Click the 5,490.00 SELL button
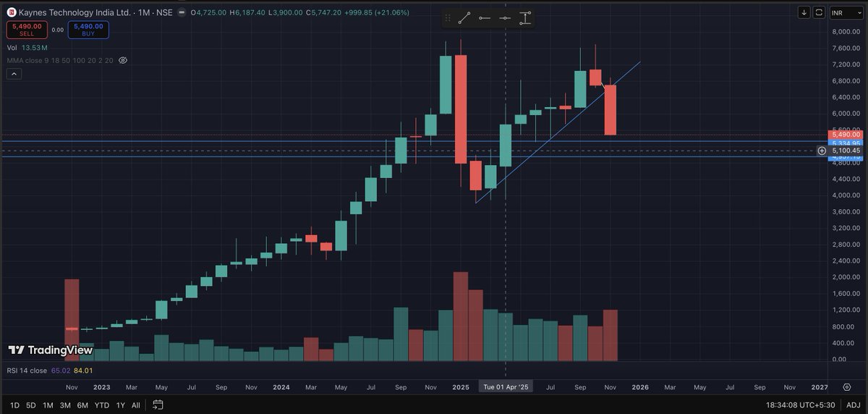This screenshot has width=868, height=414. point(27,30)
